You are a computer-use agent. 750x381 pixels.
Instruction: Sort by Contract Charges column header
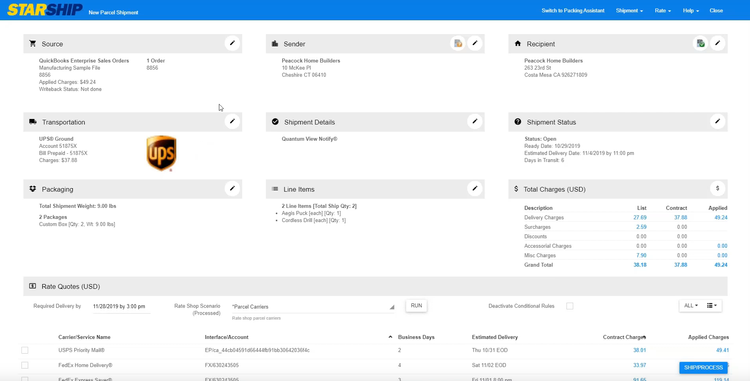tap(624, 337)
